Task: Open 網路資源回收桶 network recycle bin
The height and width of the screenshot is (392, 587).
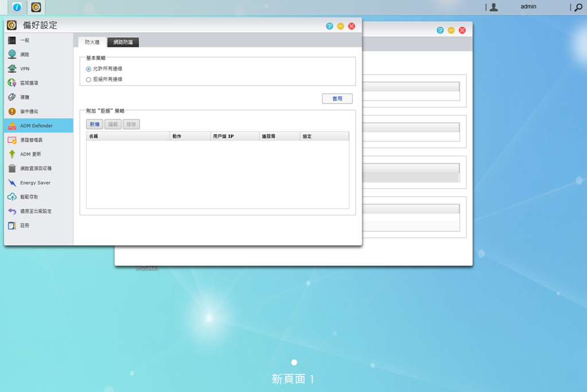Action: (x=38, y=168)
